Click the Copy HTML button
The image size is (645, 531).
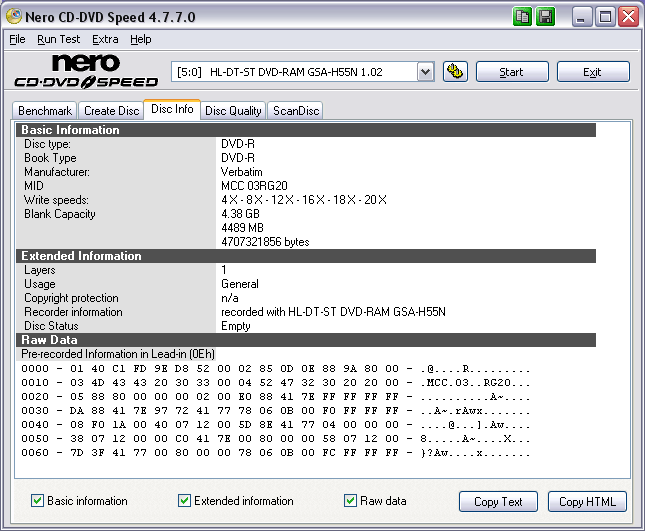tap(587, 501)
